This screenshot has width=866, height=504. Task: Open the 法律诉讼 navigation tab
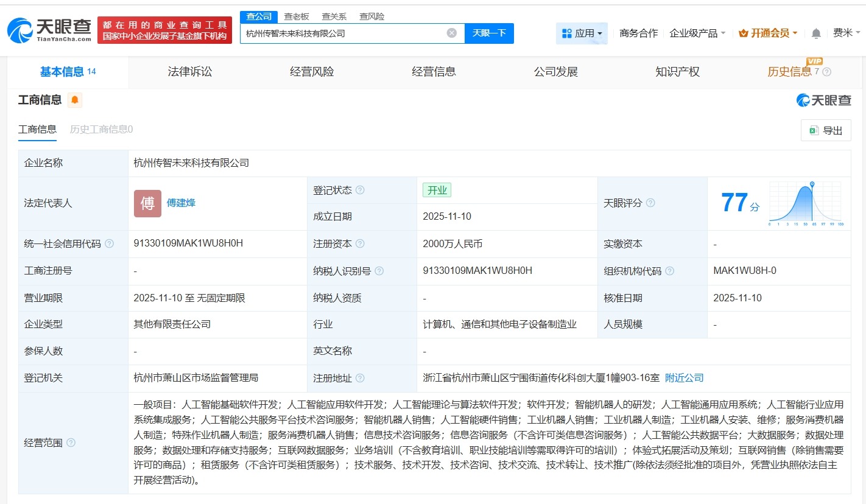click(189, 71)
